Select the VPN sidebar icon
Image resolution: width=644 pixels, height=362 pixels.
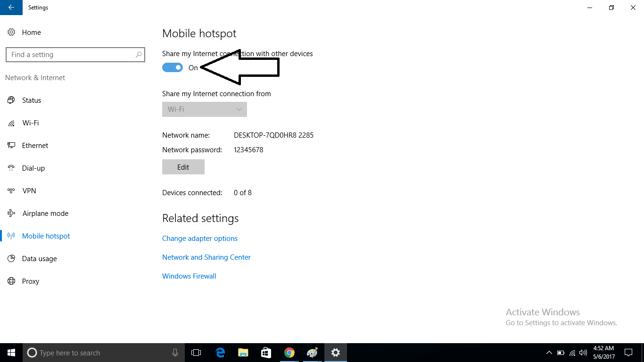point(11,190)
